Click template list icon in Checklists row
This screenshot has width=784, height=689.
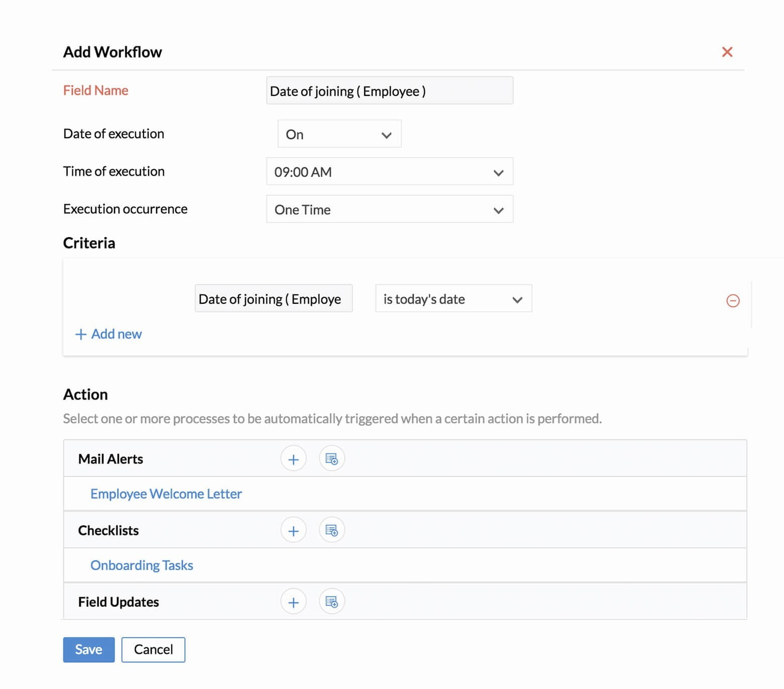tap(331, 530)
